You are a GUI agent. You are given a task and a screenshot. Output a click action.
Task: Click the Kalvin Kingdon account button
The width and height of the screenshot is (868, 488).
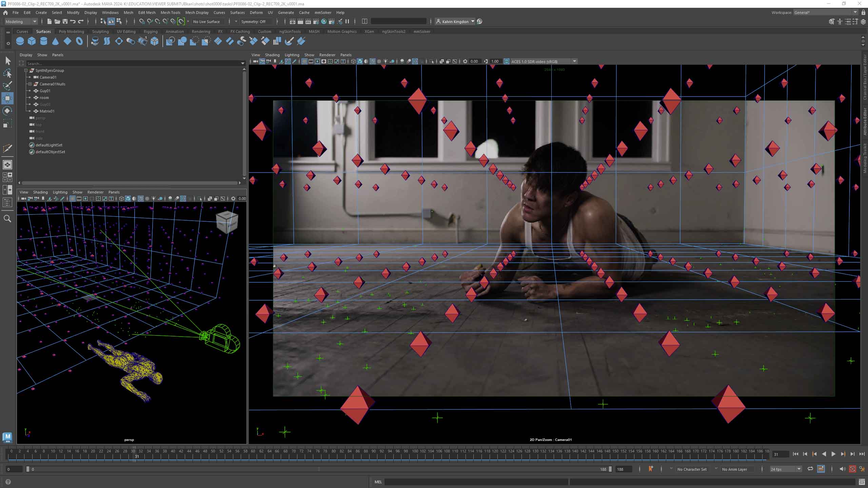[455, 21]
